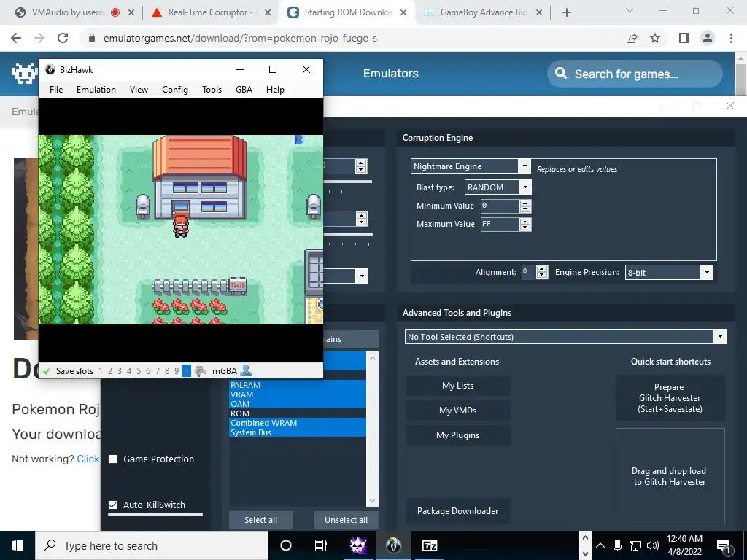Screen dimensions: 747x560
Task: Select save slot 9 in BizHawk
Action: pos(177,371)
